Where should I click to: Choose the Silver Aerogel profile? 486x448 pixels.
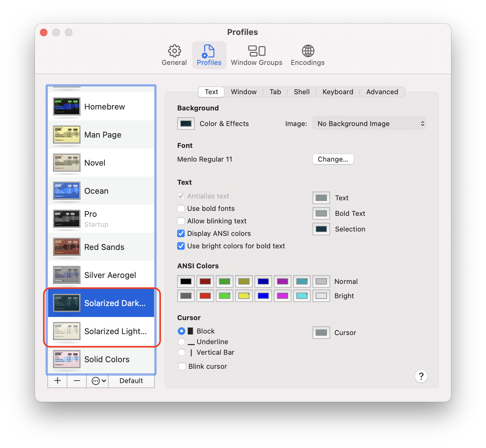[101, 275]
